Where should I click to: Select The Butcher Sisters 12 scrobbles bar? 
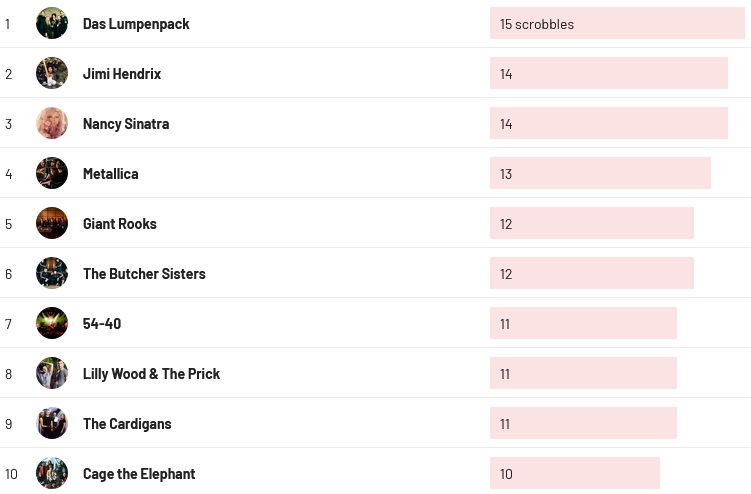[x=591, y=273]
